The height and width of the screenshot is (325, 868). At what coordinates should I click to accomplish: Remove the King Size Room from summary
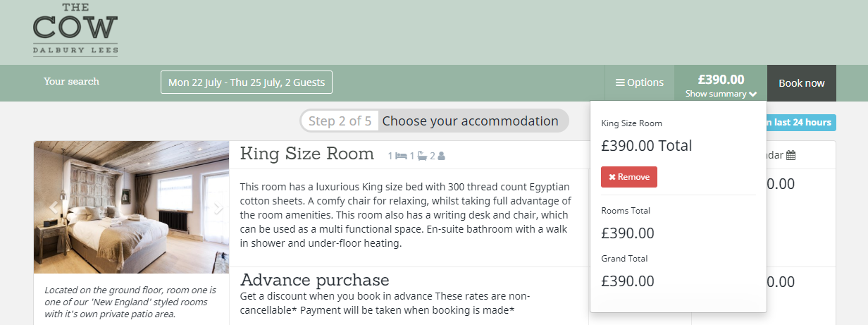[x=629, y=177]
